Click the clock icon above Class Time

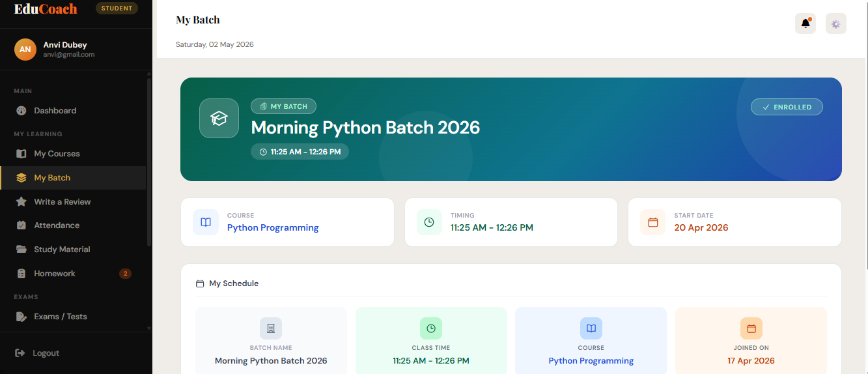431,328
